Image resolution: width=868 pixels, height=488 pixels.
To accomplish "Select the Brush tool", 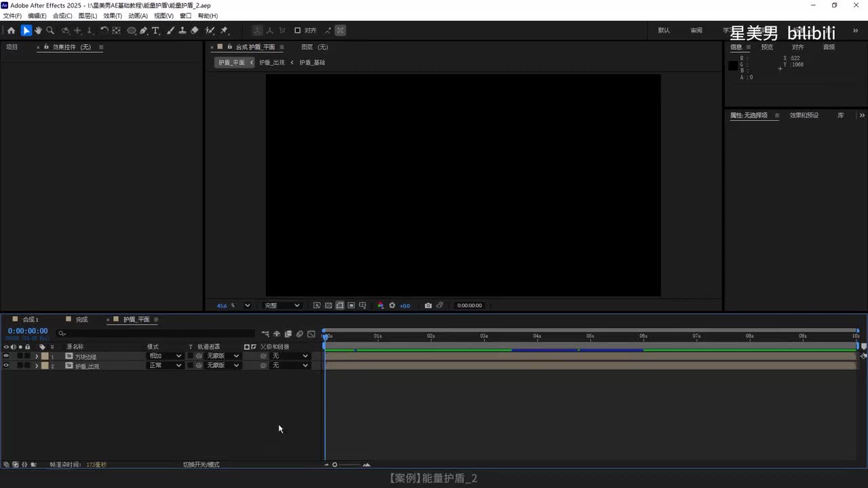I will (170, 30).
